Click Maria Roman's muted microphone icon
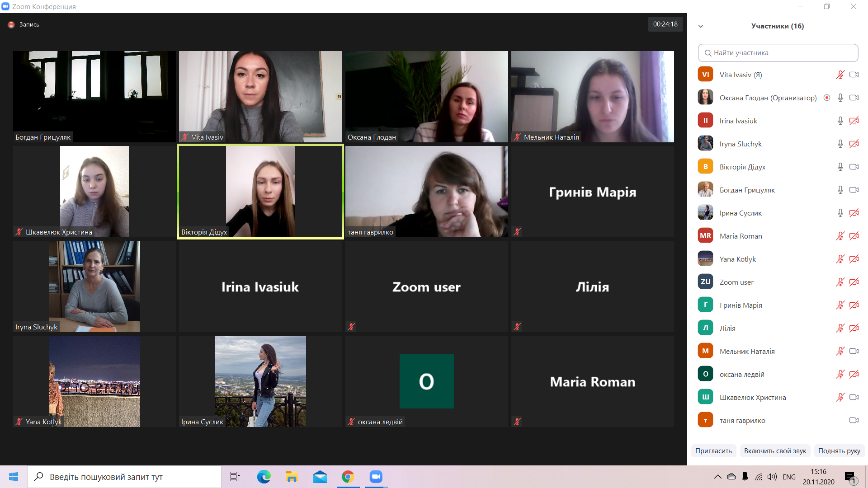The image size is (868, 488). (840, 236)
